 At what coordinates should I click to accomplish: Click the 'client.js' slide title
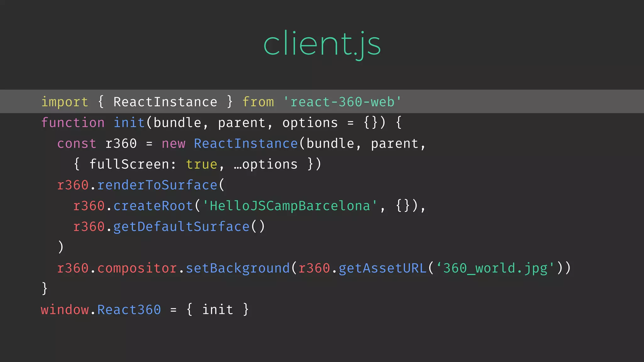(x=322, y=45)
